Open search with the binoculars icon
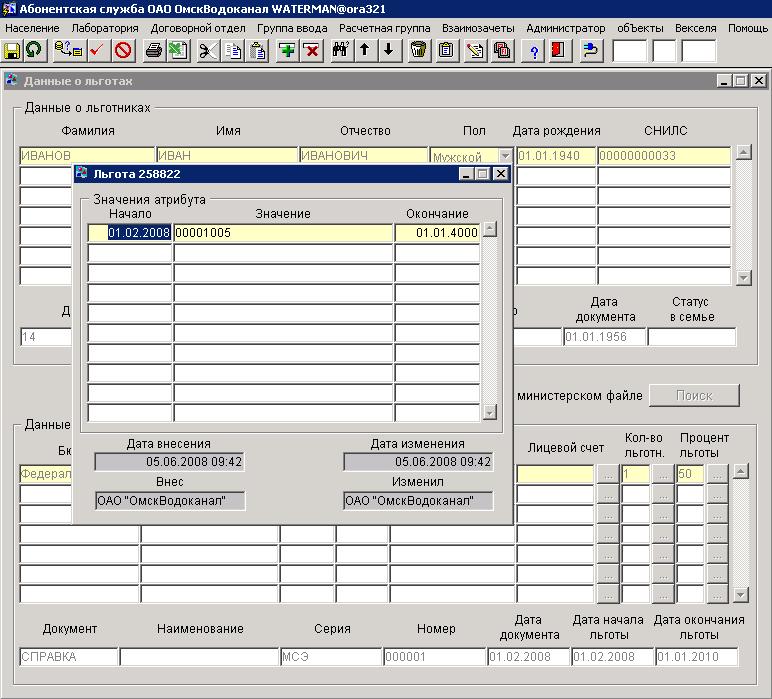This screenshot has width=772, height=699. click(x=341, y=50)
